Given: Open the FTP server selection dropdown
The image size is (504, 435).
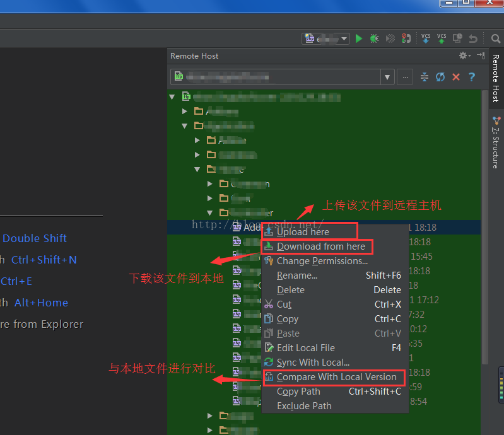Looking at the screenshot, I should (x=387, y=77).
